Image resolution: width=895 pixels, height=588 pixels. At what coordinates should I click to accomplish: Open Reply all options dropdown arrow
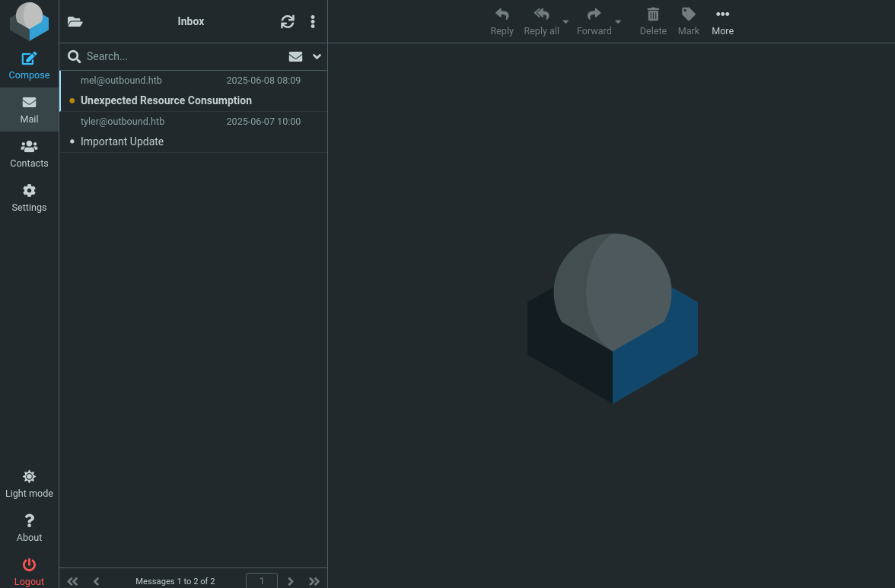coord(565,22)
